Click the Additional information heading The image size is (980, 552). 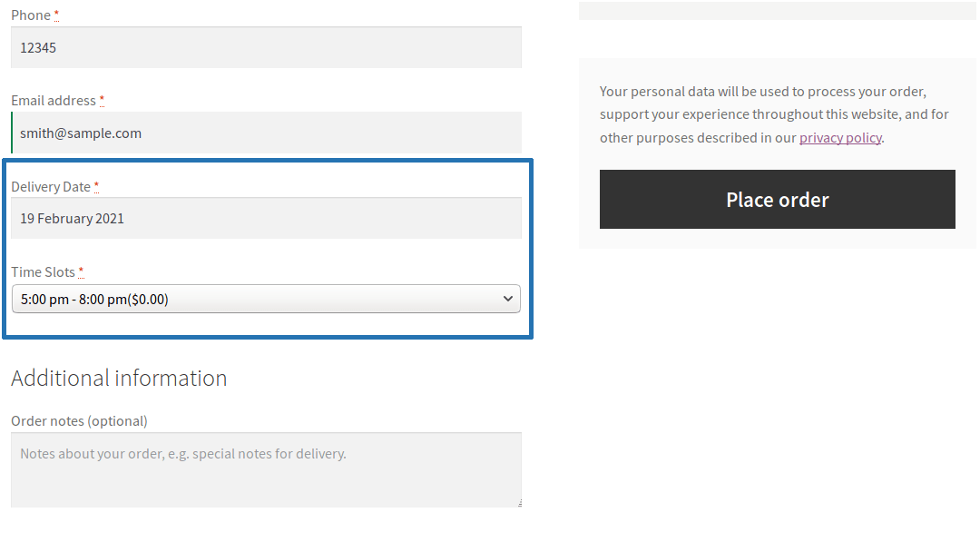119,378
